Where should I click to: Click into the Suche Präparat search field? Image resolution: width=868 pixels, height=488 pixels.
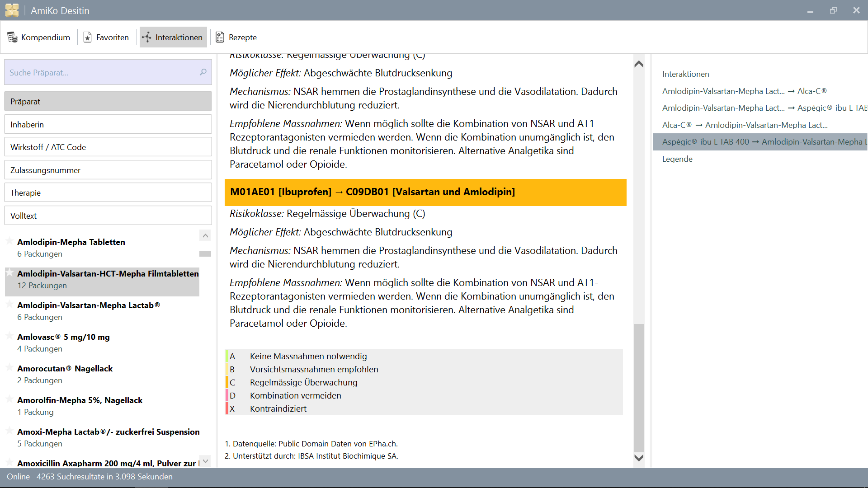[102, 72]
